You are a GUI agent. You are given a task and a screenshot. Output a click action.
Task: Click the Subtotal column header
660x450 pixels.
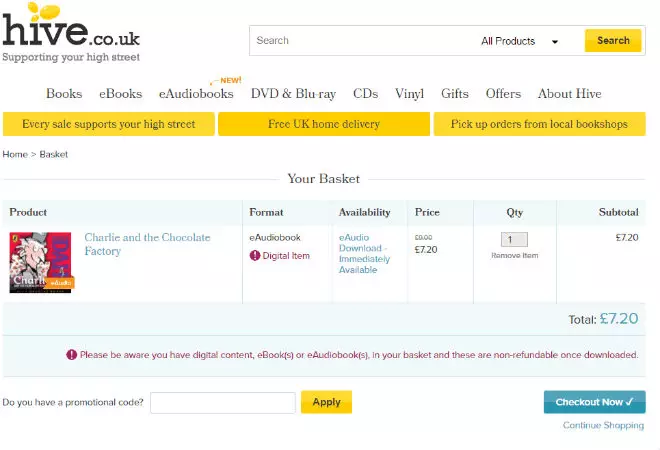point(618,212)
